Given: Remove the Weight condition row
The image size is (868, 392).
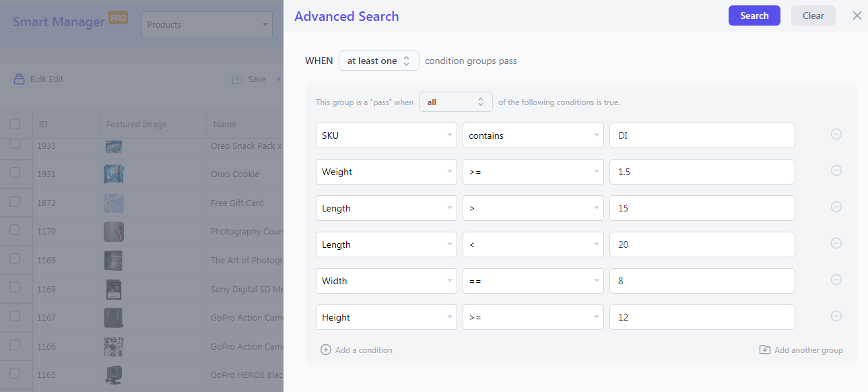Looking at the screenshot, I should coord(836,170).
